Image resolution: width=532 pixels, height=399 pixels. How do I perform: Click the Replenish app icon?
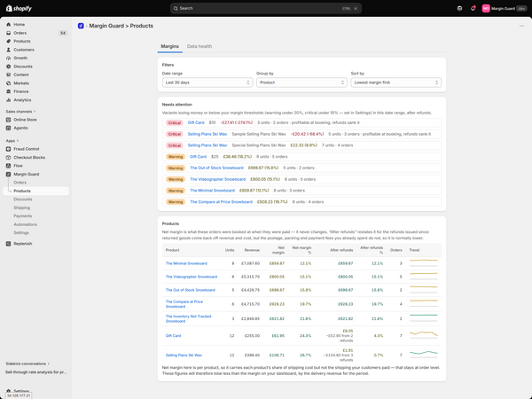9,244
